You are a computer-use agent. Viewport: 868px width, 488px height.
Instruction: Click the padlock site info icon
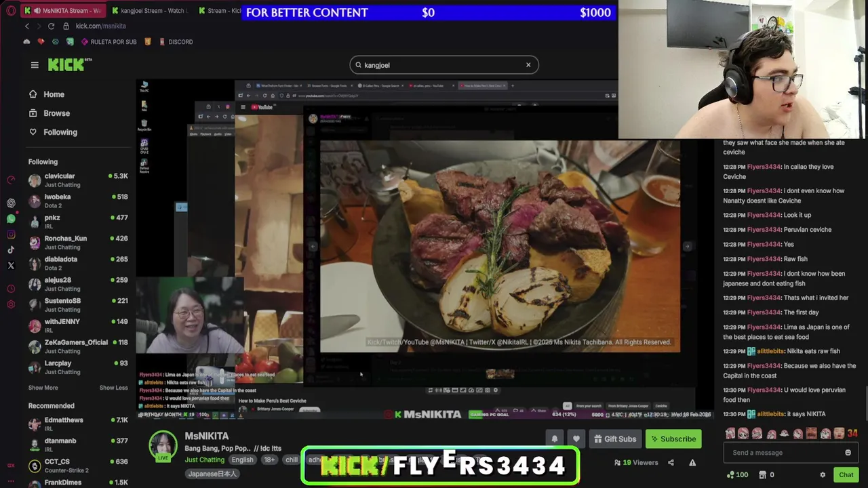tap(66, 26)
